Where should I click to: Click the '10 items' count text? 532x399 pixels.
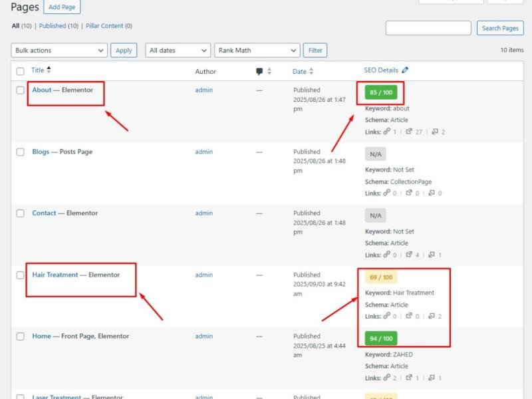coord(512,50)
